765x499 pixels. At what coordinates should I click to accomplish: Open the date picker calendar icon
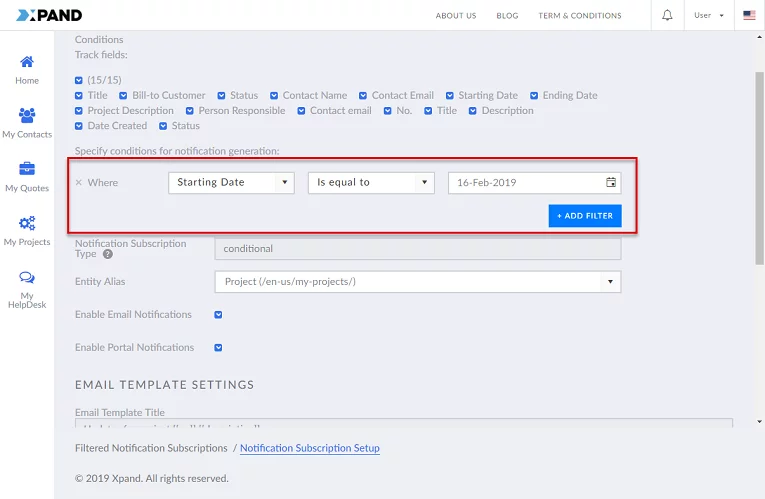[611, 183]
